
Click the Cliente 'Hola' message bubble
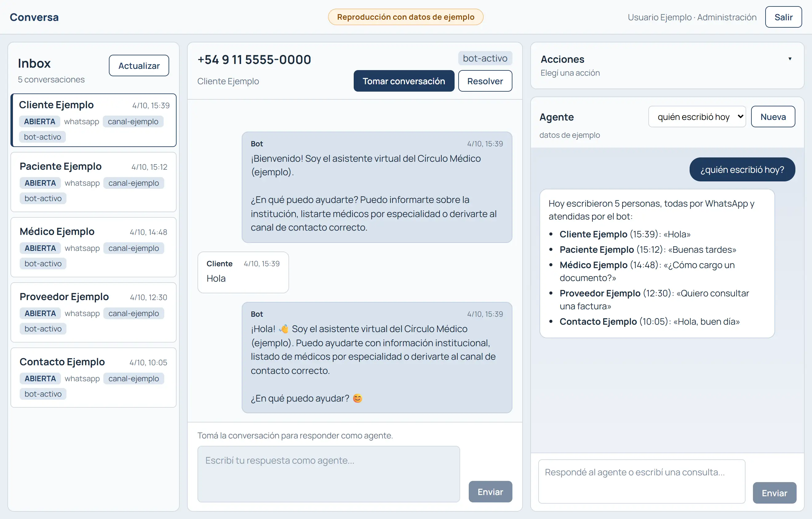[x=243, y=272]
